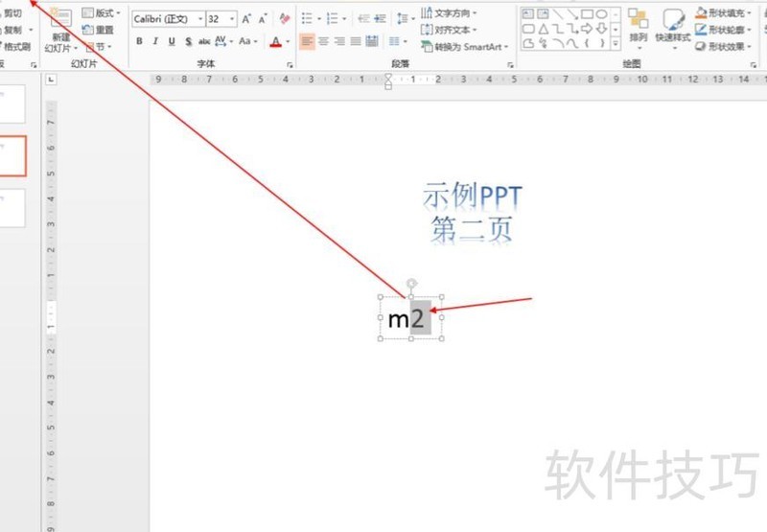The width and height of the screenshot is (767, 532).
Task: Click 重置 reset slide button
Action: (x=99, y=30)
